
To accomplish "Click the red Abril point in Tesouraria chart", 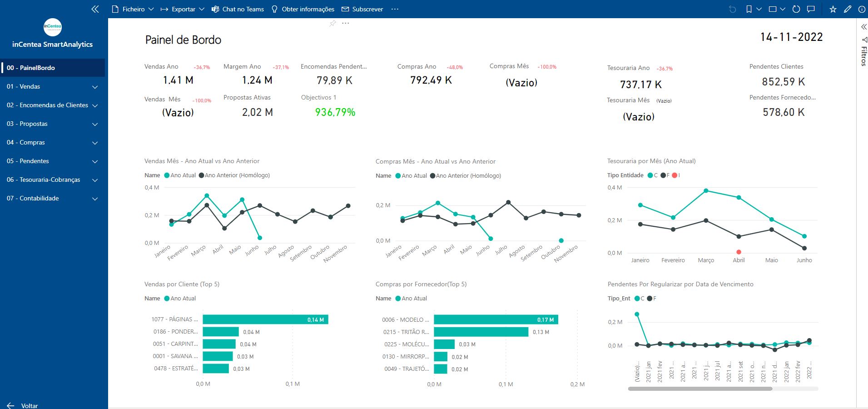I will (x=739, y=252).
